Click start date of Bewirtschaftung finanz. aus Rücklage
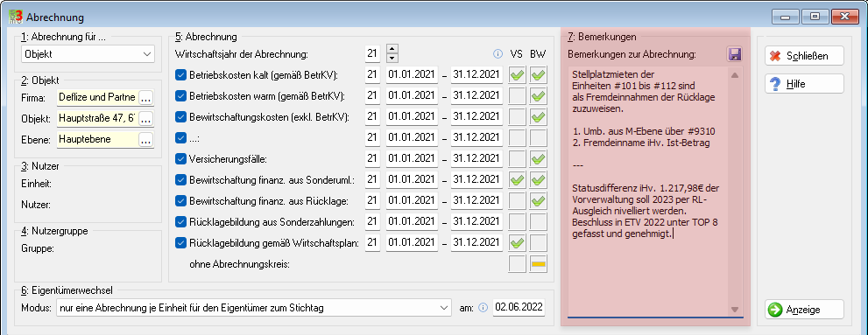This screenshot has height=335, width=868. pos(412,200)
